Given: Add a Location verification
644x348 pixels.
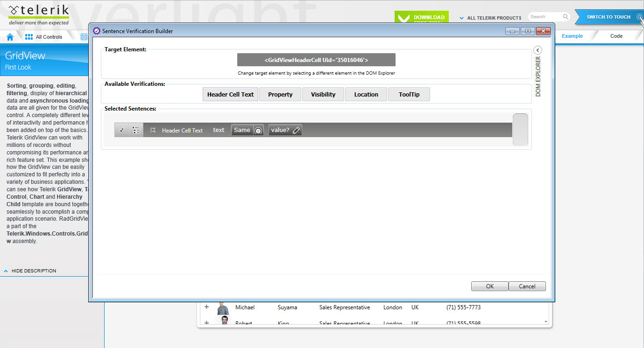Looking at the screenshot, I should pos(366,94).
